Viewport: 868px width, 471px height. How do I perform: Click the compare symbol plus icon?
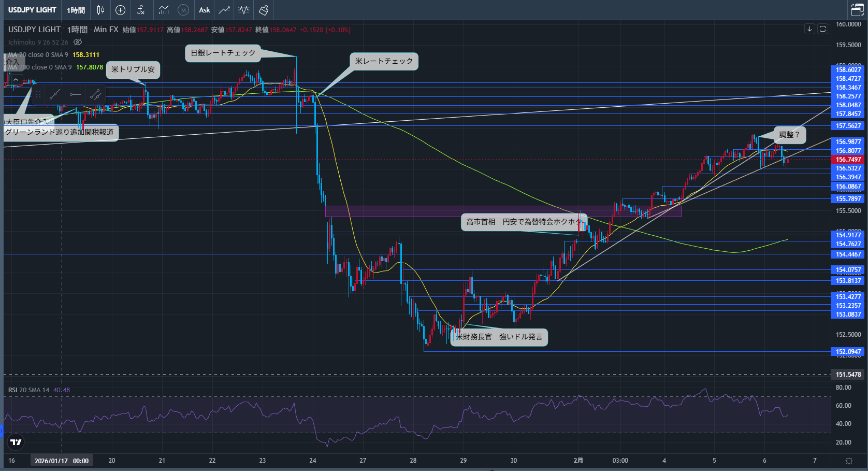coord(120,10)
